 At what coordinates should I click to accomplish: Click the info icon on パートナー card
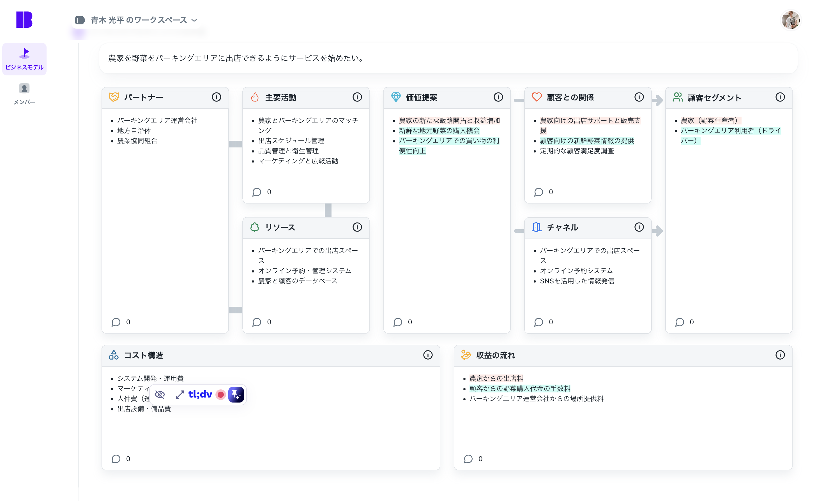216,97
